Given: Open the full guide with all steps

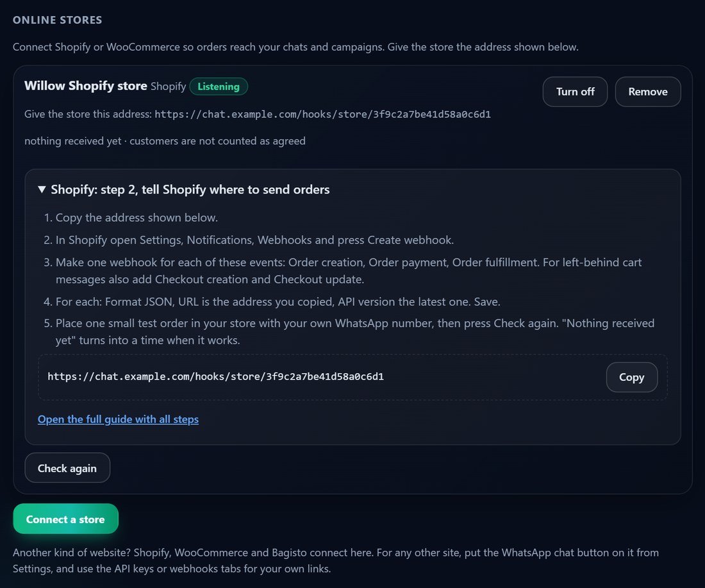Looking at the screenshot, I should tap(119, 419).
